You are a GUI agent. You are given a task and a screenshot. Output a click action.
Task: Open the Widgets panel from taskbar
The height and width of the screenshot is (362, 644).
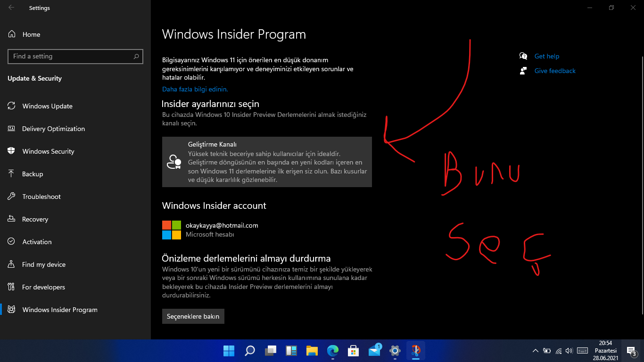(291, 351)
